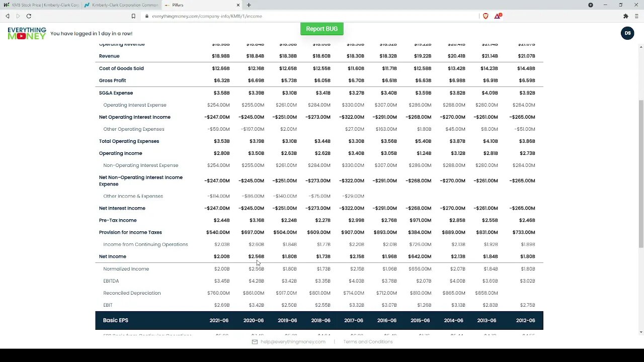This screenshot has height=362, width=644.
Task: Click the Basic EPS header label
Action: [115, 320]
